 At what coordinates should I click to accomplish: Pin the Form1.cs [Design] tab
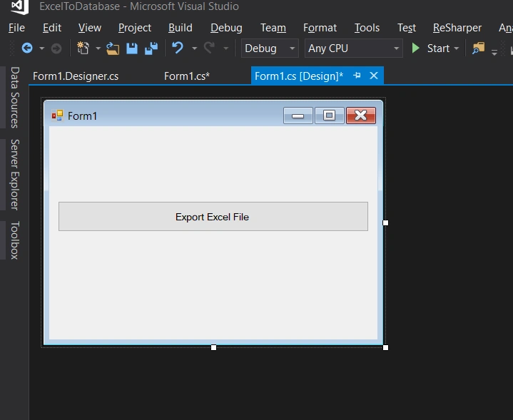[x=357, y=76]
